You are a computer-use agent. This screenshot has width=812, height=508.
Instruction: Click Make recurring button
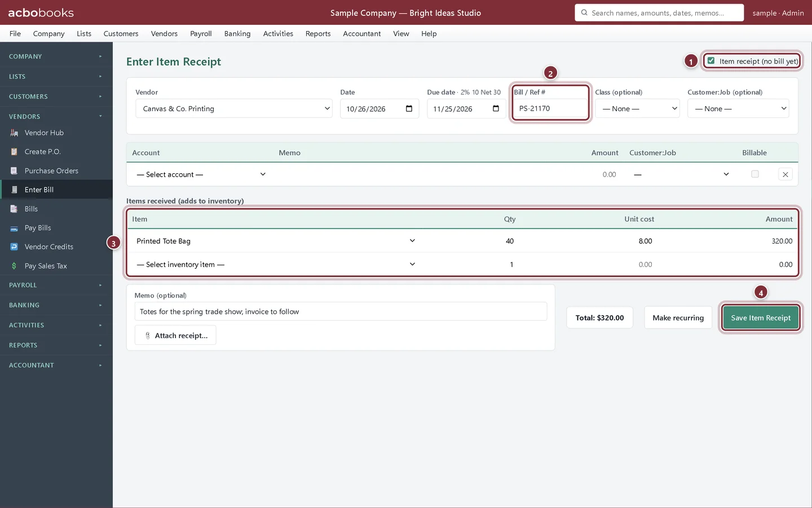click(x=678, y=318)
